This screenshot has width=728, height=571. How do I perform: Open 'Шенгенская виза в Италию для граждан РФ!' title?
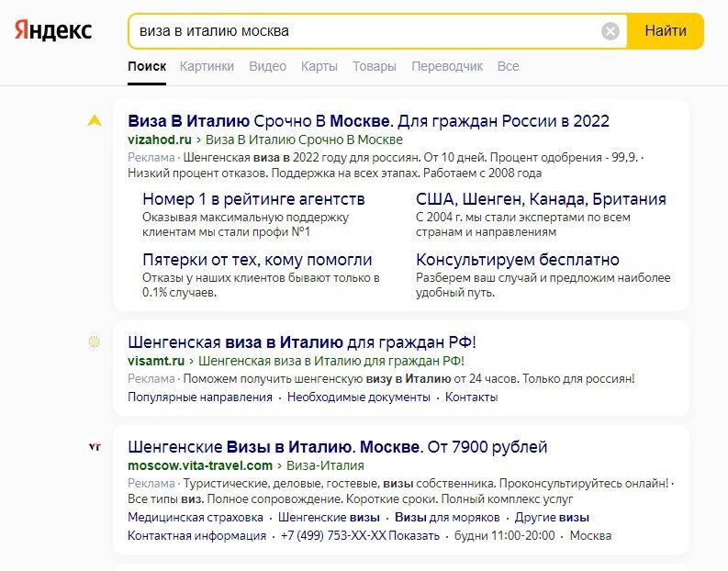pyautogui.click(x=302, y=342)
